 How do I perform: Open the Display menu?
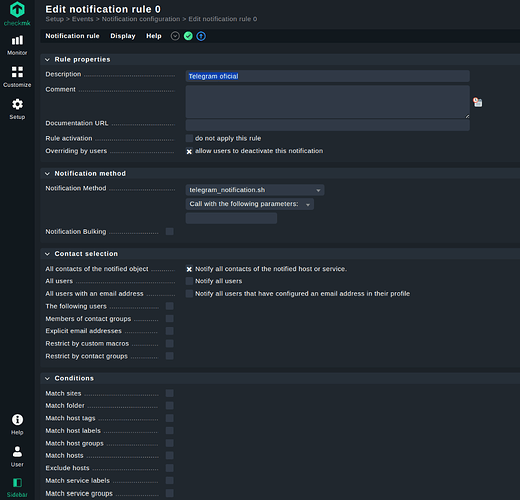(x=123, y=36)
